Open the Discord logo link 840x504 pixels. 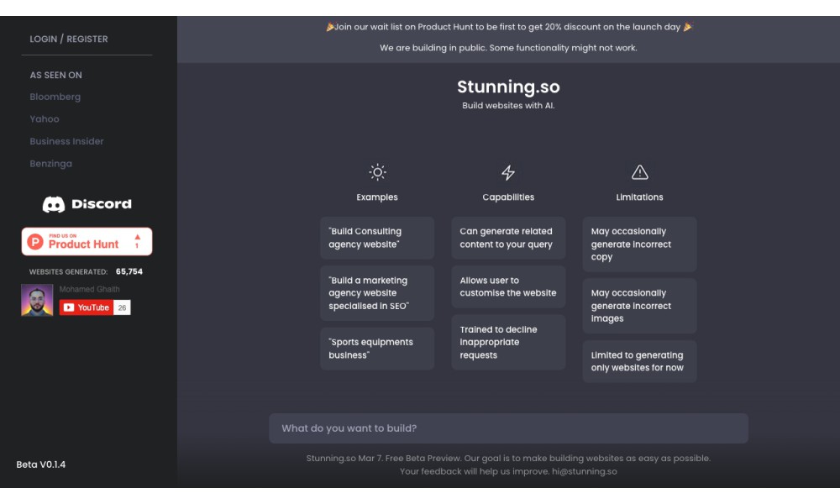87,204
